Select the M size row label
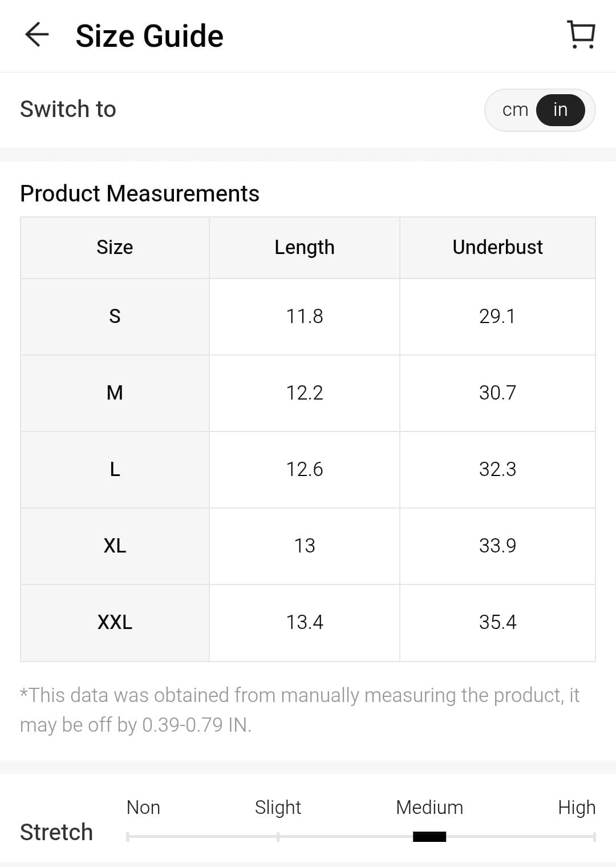Screen dimensions: 616x867 (115, 393)
